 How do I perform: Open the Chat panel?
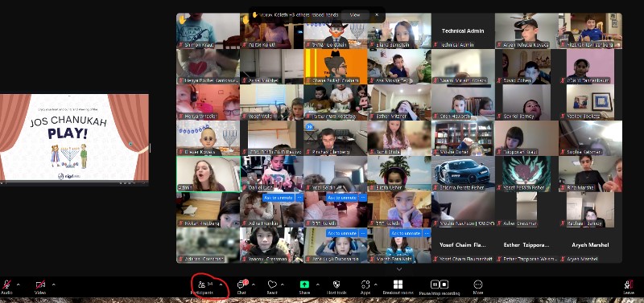coord(242,287)
